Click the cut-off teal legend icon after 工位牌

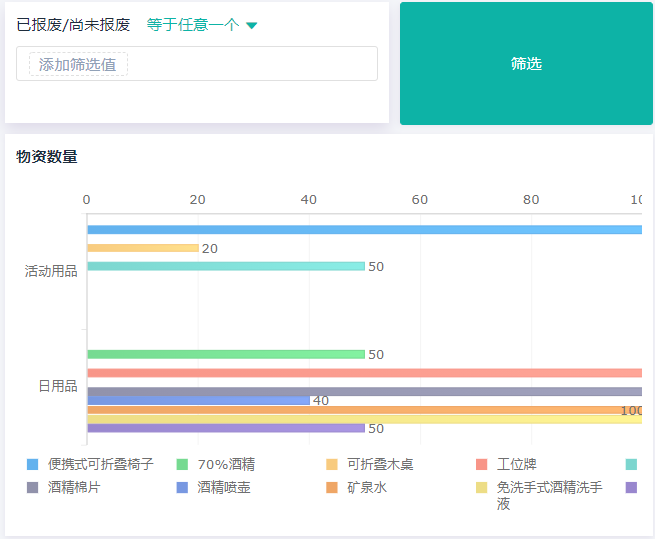[x=631, y=464]
